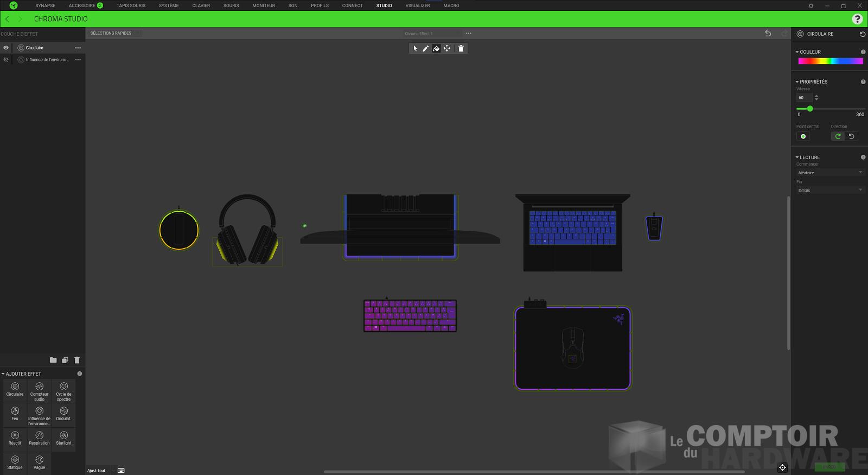Click the Vitesse value field

(x=804, y=98)
